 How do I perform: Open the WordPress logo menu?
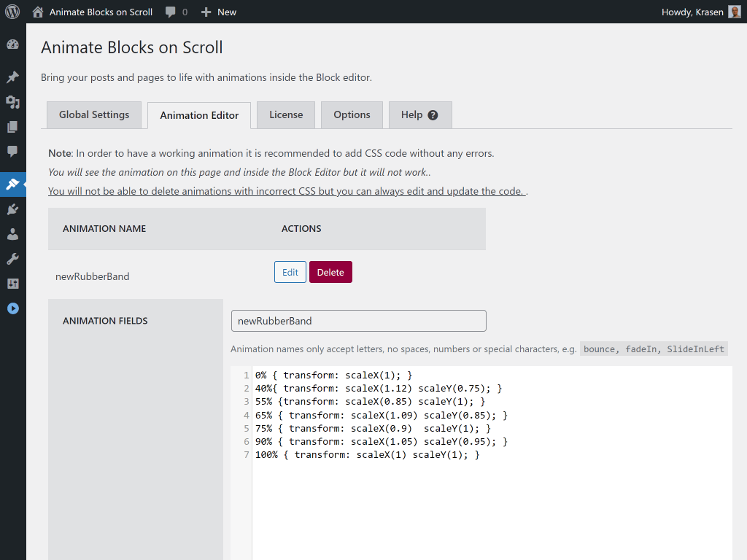point(12,12)
